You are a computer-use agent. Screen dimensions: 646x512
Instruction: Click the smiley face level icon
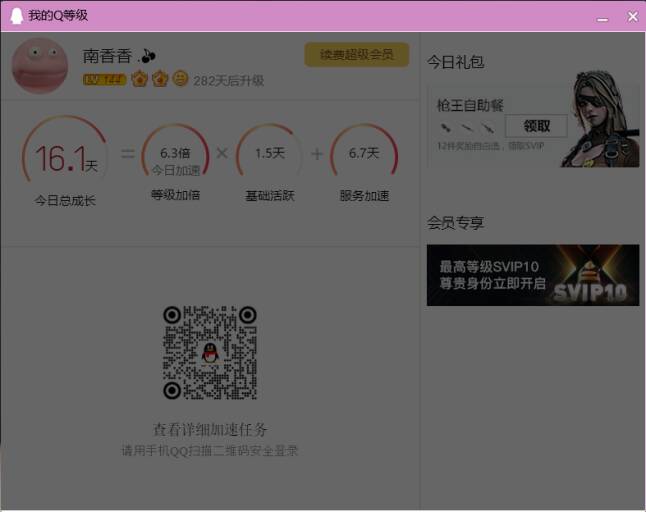point(180,78)
